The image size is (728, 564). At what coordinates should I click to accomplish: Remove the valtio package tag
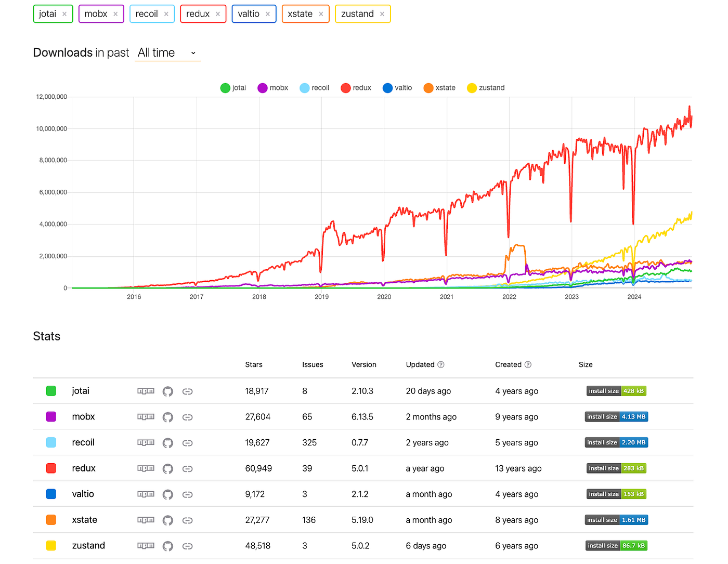pyautogui.click(x=268, y=14)
